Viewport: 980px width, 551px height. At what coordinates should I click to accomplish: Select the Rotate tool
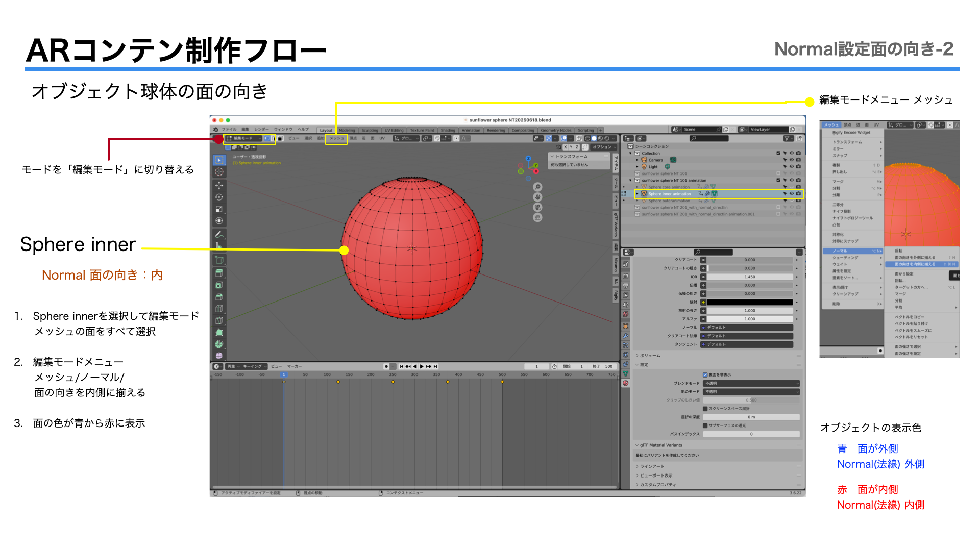pos(219,197)
